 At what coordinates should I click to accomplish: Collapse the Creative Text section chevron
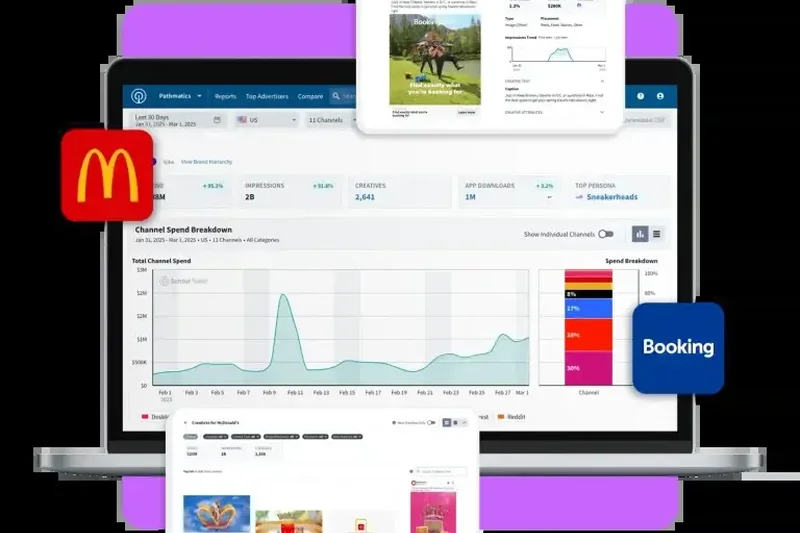click(602, 81)
